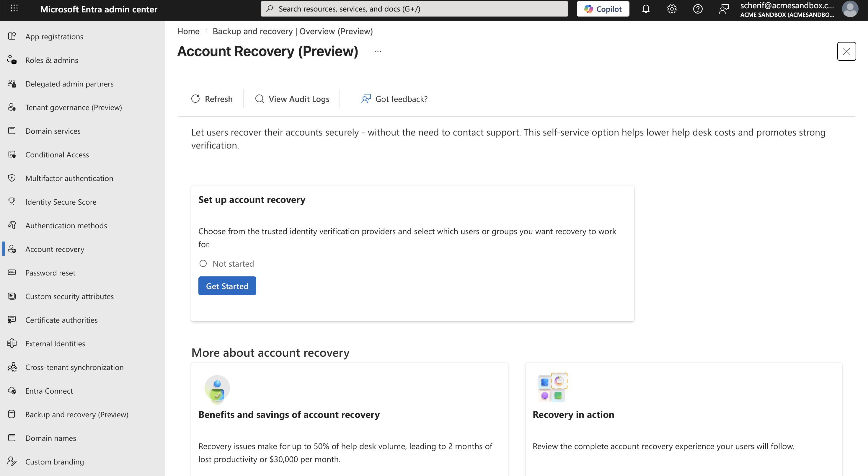Click the user avatar picture
Screen dimensions: 868x476
pyautogui.click(x=850, y=9)
